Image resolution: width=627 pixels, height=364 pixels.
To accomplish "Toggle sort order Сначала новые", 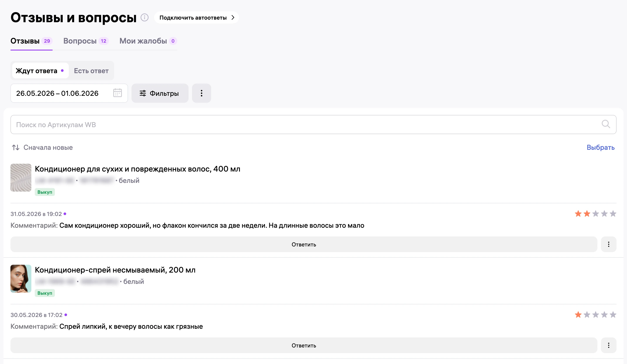I will (x=42, y=148).
